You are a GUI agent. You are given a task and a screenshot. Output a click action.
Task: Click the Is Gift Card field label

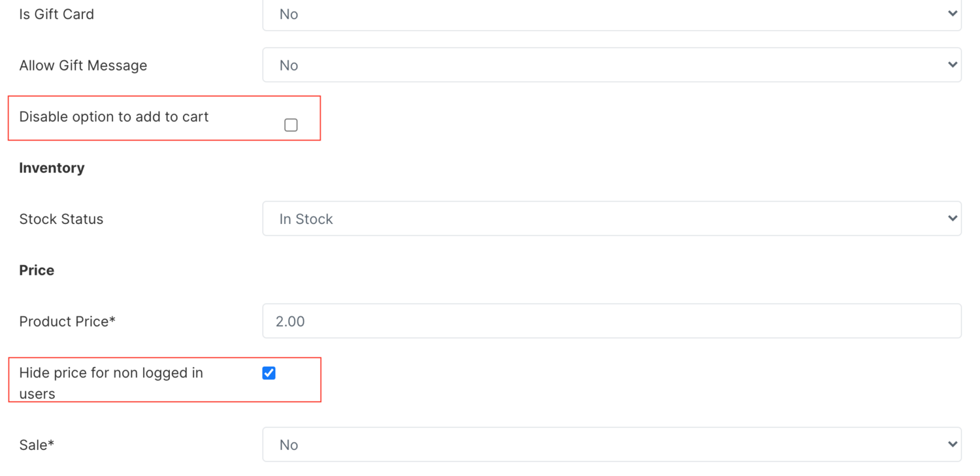(x=57, y=14)
